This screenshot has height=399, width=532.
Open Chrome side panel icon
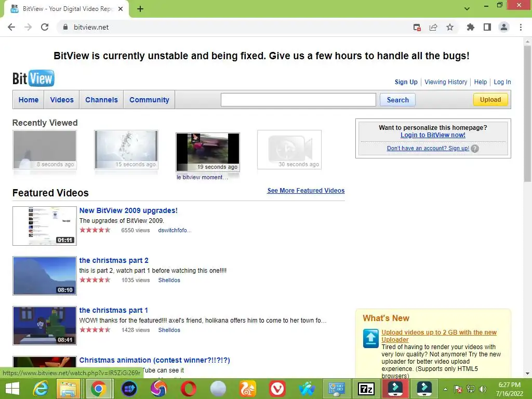click(487, 27)
